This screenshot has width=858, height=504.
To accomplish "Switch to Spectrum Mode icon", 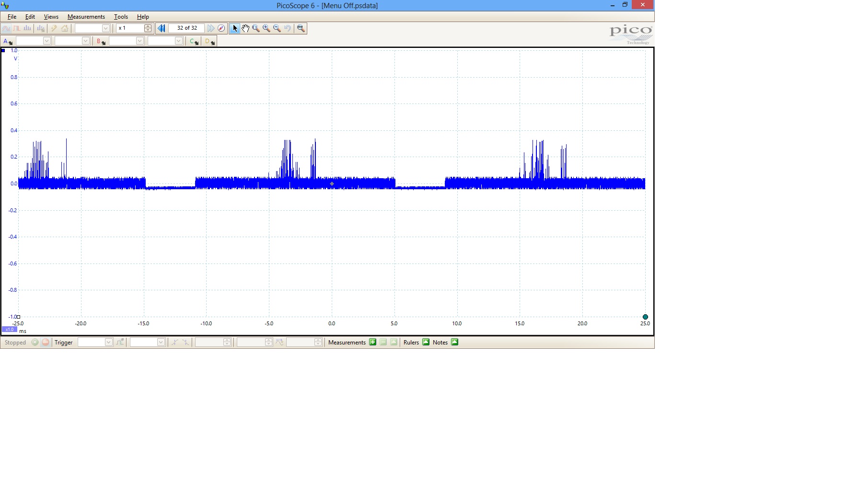I will 27,28.
